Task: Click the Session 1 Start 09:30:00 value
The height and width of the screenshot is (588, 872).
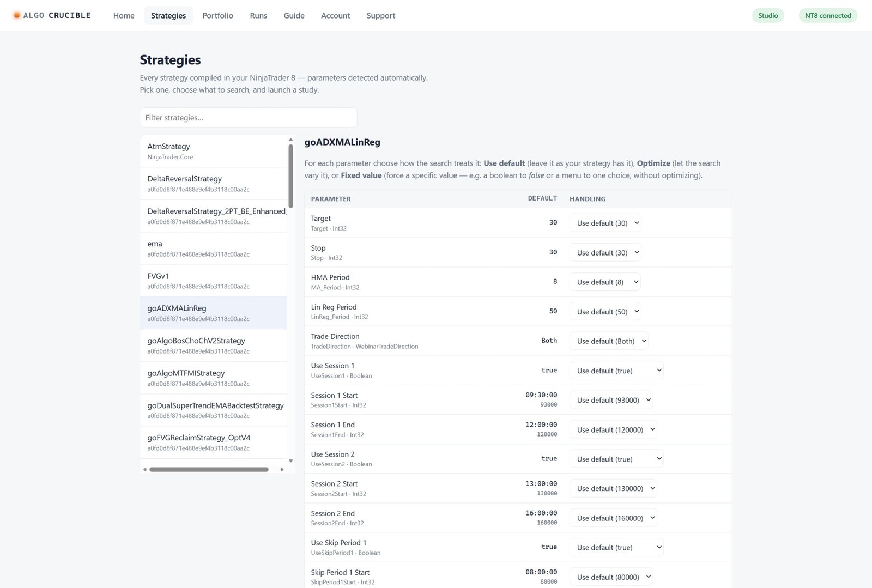Action: tap(541, 395)
